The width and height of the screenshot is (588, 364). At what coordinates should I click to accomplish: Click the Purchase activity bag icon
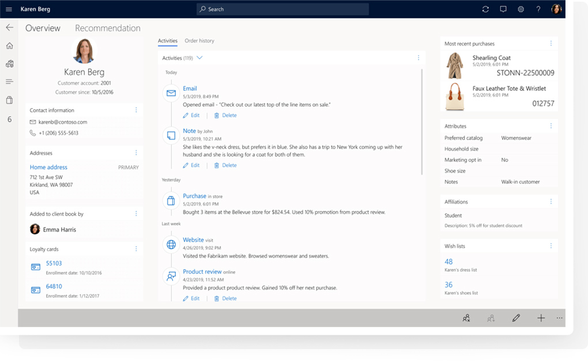(171, 201)
